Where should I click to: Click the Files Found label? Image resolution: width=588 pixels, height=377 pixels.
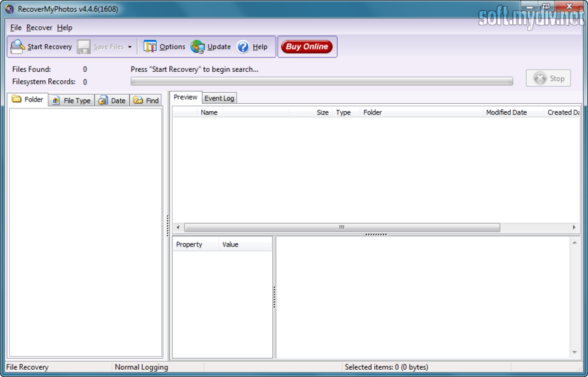[31, 69]
